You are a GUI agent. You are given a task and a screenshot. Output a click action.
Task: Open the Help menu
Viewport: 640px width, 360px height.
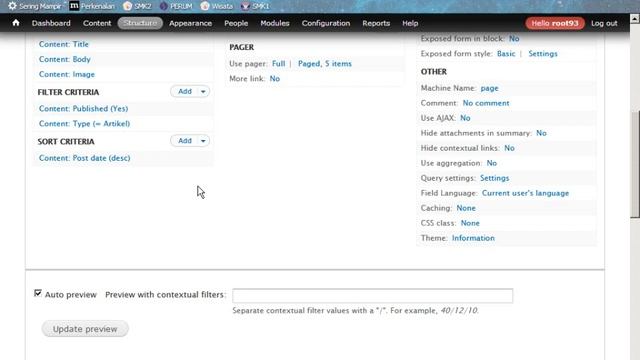[410, 23]
